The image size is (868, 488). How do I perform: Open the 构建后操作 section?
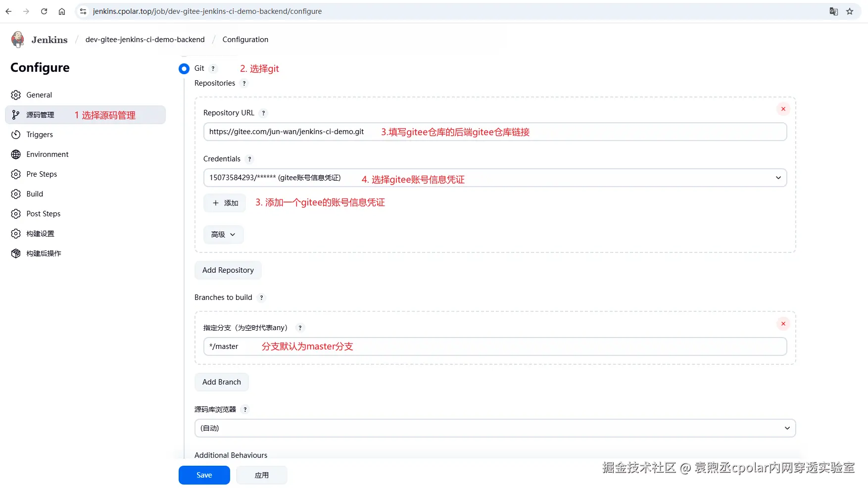[85, 253]
